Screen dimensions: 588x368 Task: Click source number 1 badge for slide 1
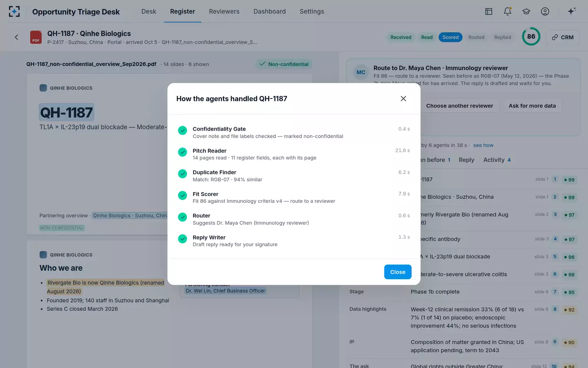pyautogui.click(x=555, y=179)
